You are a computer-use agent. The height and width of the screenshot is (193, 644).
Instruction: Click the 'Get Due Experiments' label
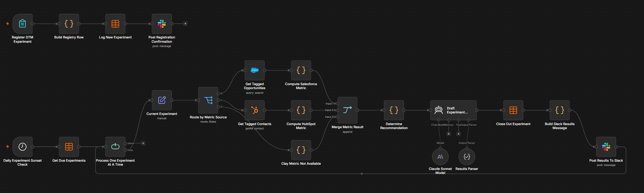(x=69, y=160)
